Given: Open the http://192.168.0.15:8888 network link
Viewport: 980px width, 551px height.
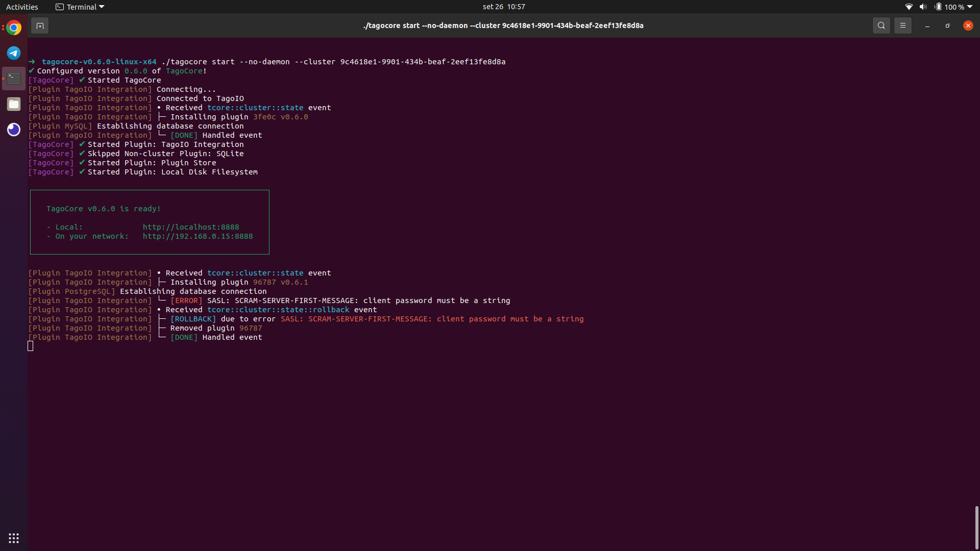Looking at the screenshot, I should (198, 236).
